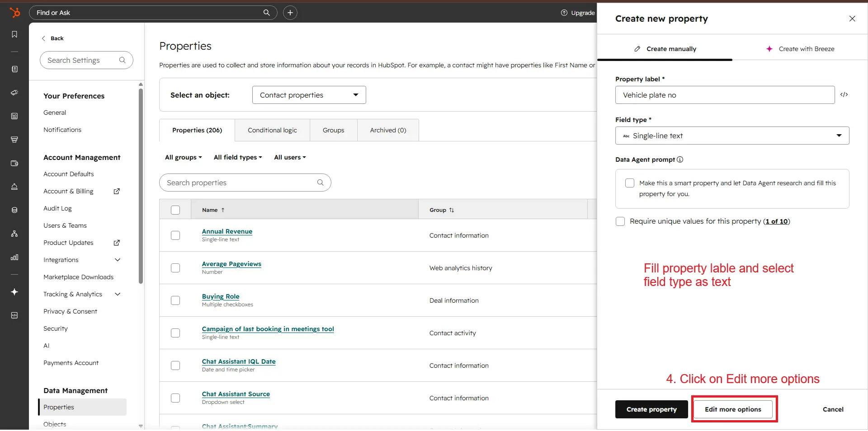
Task: Open the Bookmarks icon in left rail
Action: coord(14,34)
